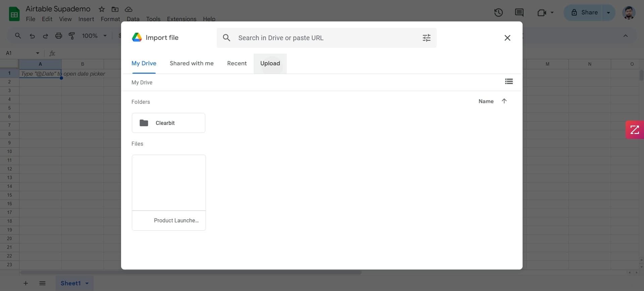Open the Data menu

133,19
